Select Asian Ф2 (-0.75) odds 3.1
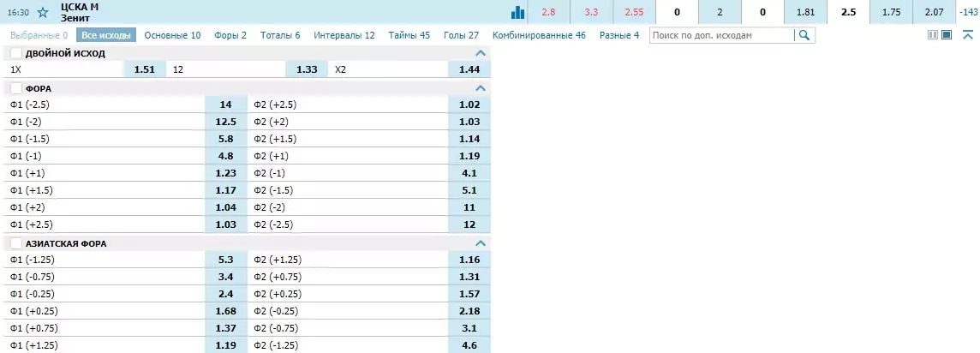The height and width of the screenshot is (353, 980). pos(469,328)
